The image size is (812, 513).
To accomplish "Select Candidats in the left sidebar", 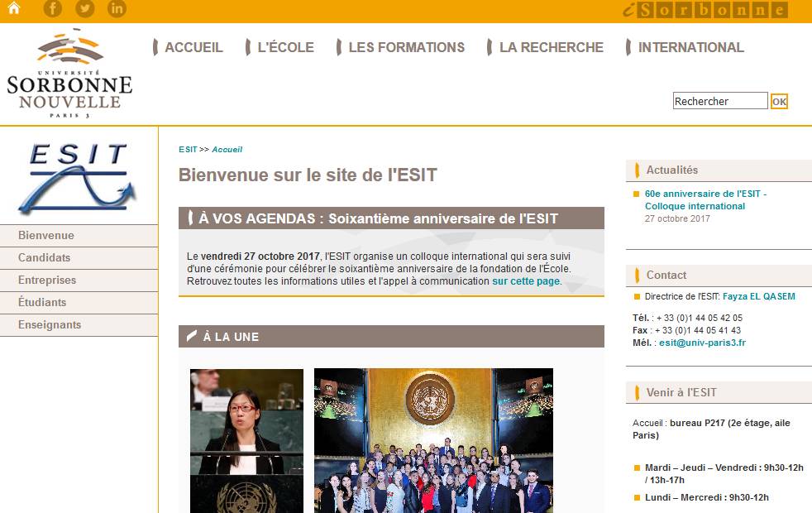I will pyautogui.click(x=79, y=257).
